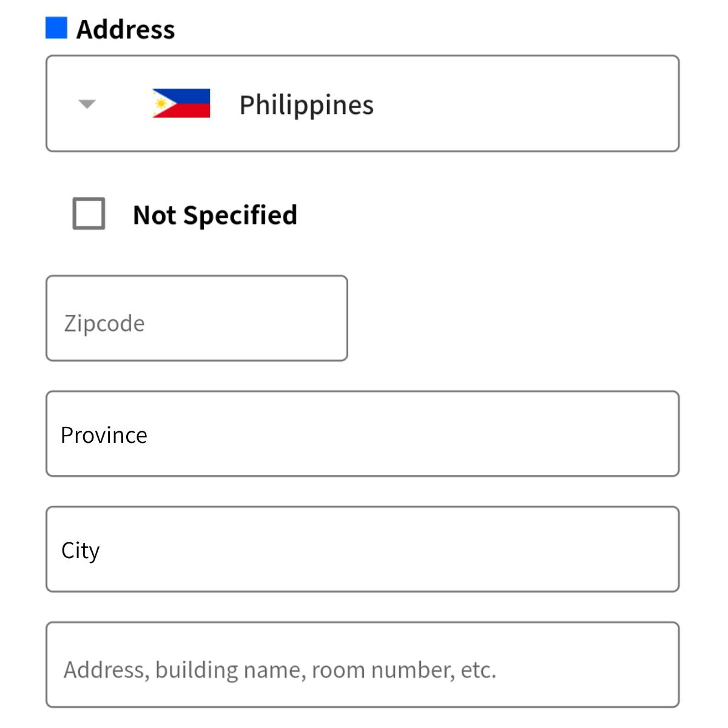Open the country selector showing Philippines

(362, 104)
